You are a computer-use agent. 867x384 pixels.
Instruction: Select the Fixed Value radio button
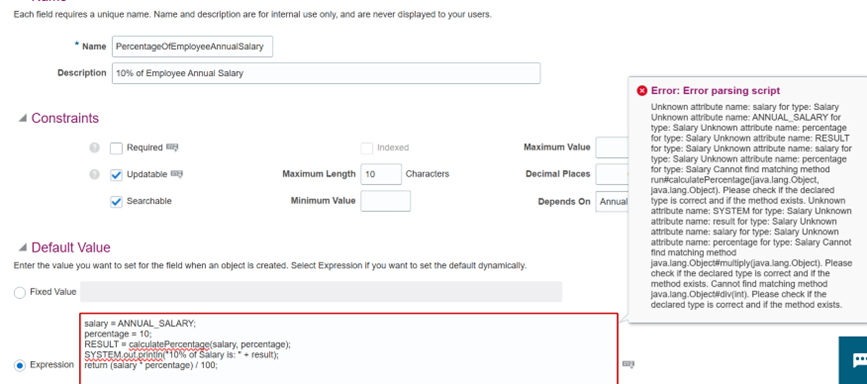[20, 292]
